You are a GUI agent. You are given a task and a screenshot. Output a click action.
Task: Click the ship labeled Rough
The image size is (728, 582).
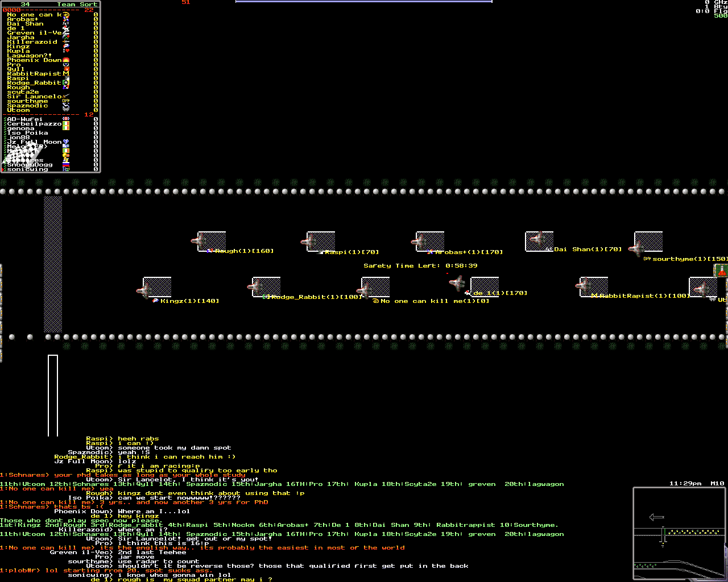[200, 242]
